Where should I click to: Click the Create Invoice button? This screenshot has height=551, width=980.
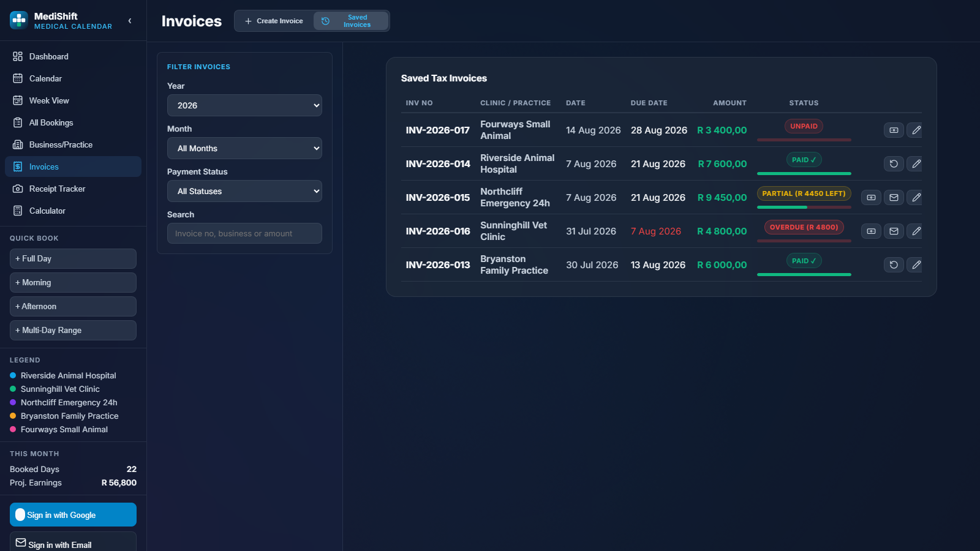274,21
